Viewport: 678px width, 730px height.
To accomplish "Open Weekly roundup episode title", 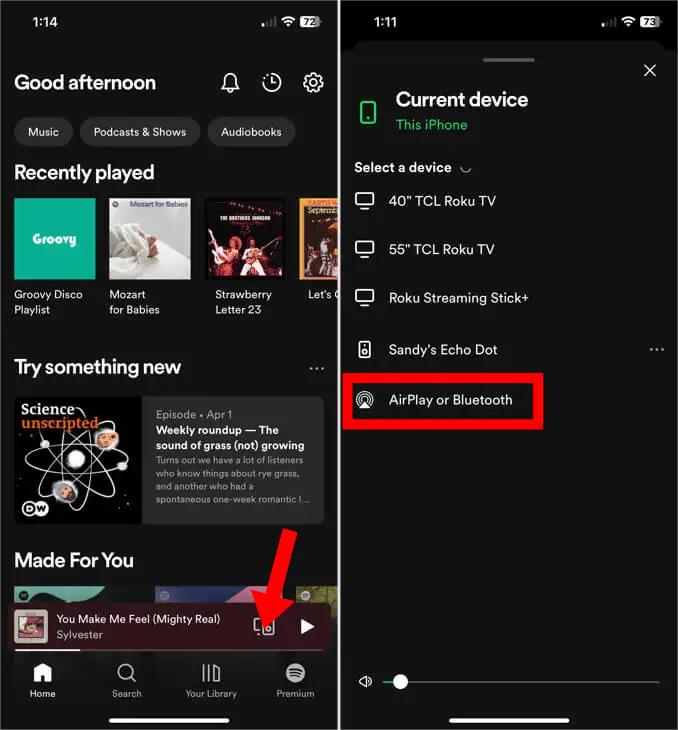I will point(230,438).
